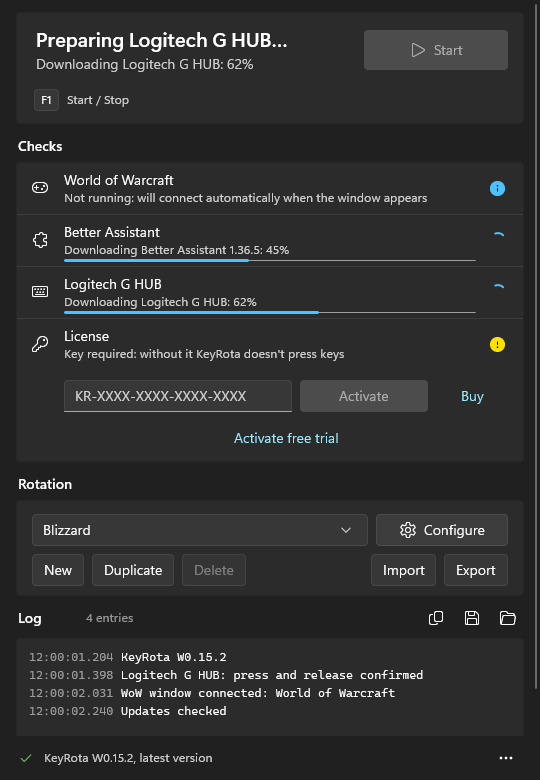The image size is (540, 780).
Task: Import a rotation
Action: (x=403, y=570)
